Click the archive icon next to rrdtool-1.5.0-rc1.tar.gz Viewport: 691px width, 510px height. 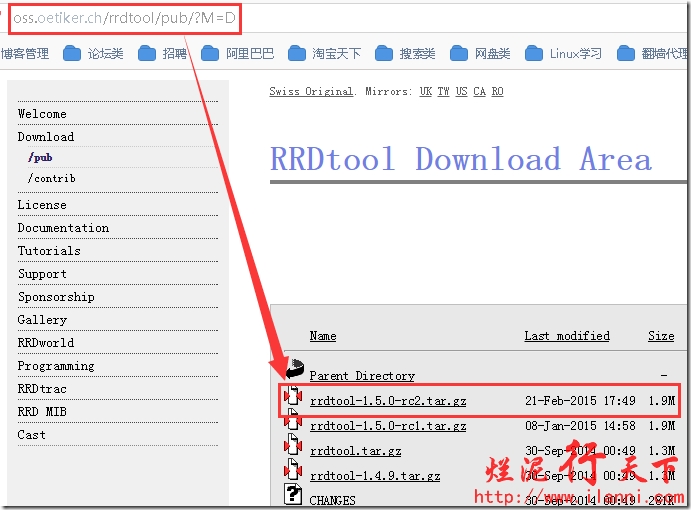click(x=293, y=420)
